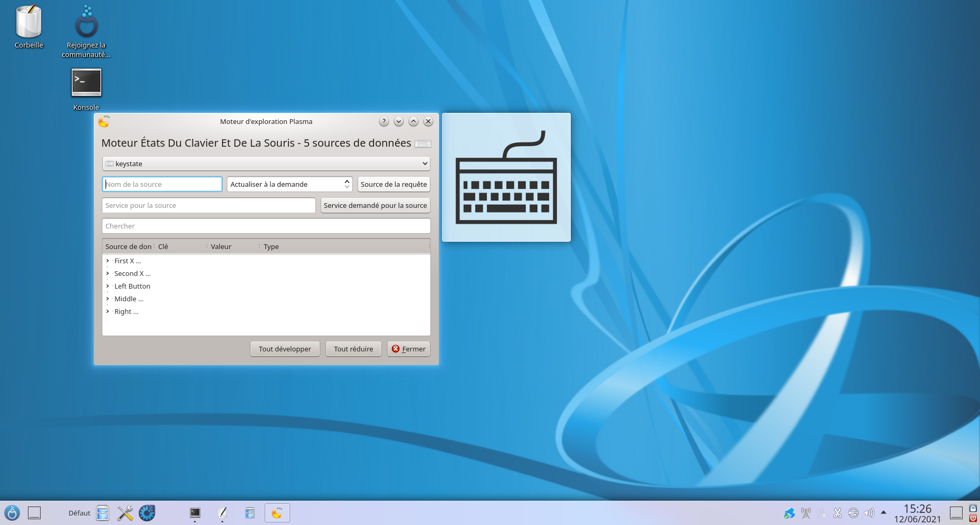Select the 'Left Button' row text
The width and height of the screenshot is (980, 525).
coord(132,286)
